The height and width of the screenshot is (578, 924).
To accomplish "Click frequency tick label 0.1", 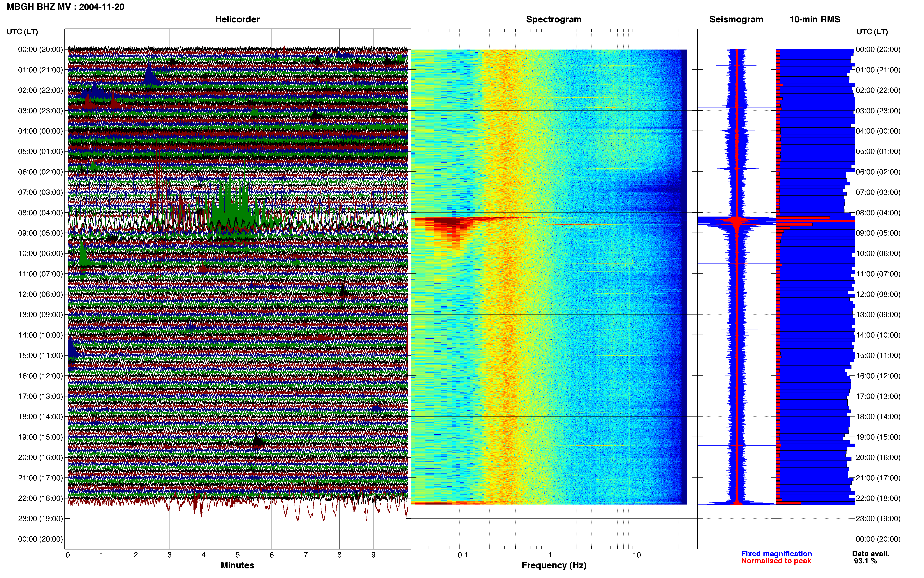I will [463, 555].
